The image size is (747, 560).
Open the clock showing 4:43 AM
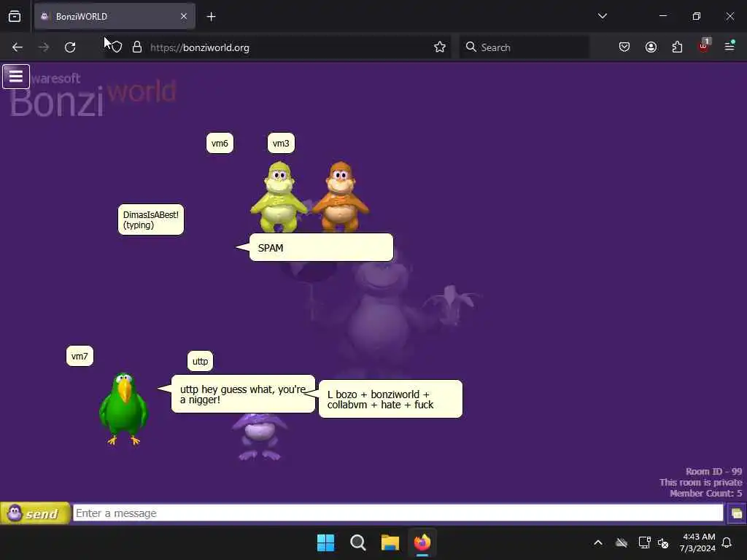698,542
